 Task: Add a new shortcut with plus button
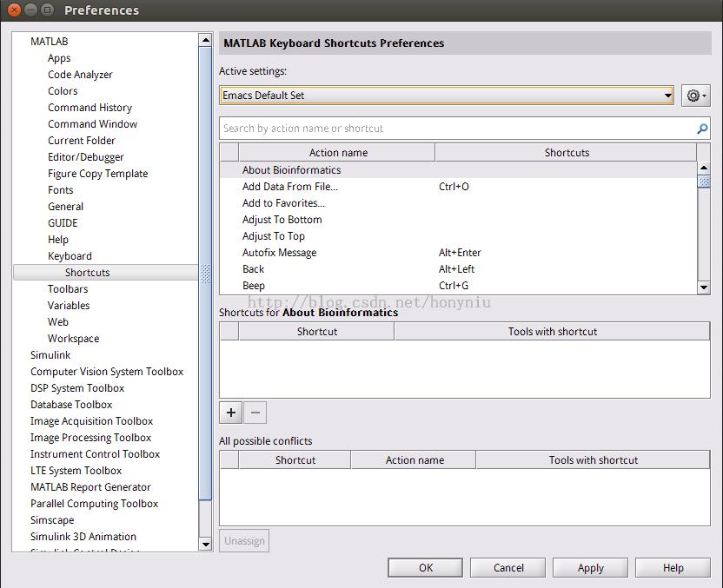231,413
